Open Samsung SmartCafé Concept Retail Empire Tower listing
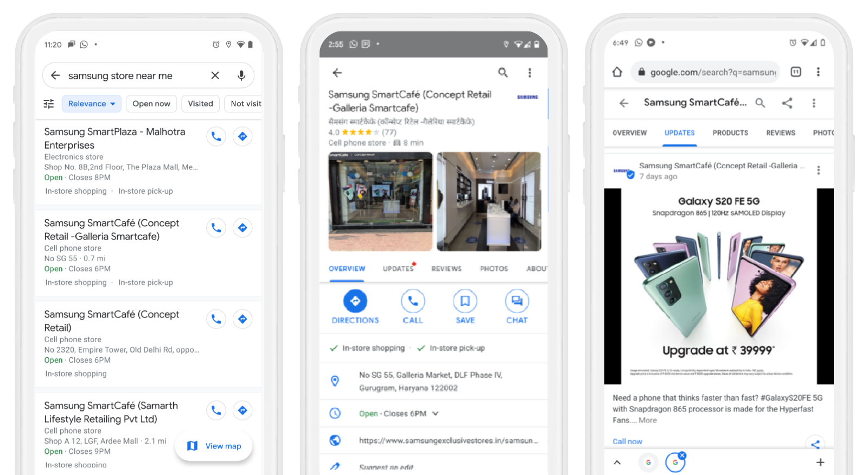 tap(112, 321)
